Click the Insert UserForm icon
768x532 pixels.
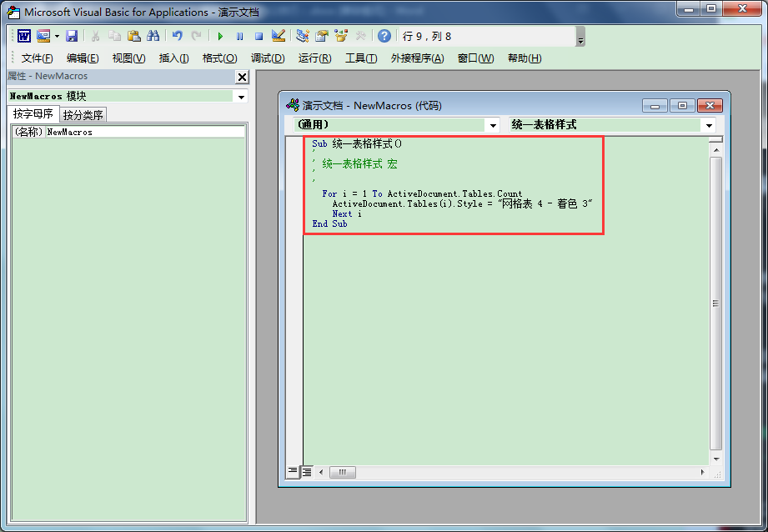43,36
